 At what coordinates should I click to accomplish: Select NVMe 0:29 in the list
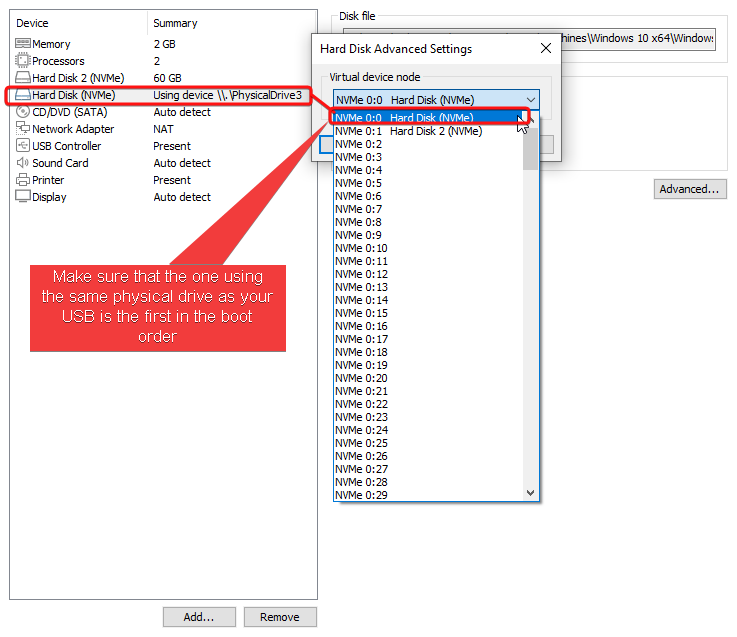click(428, 495)
